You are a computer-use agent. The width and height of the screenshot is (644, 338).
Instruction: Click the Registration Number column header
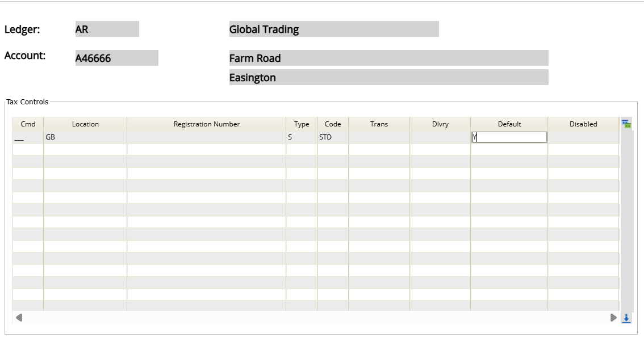tap(206, 124)
